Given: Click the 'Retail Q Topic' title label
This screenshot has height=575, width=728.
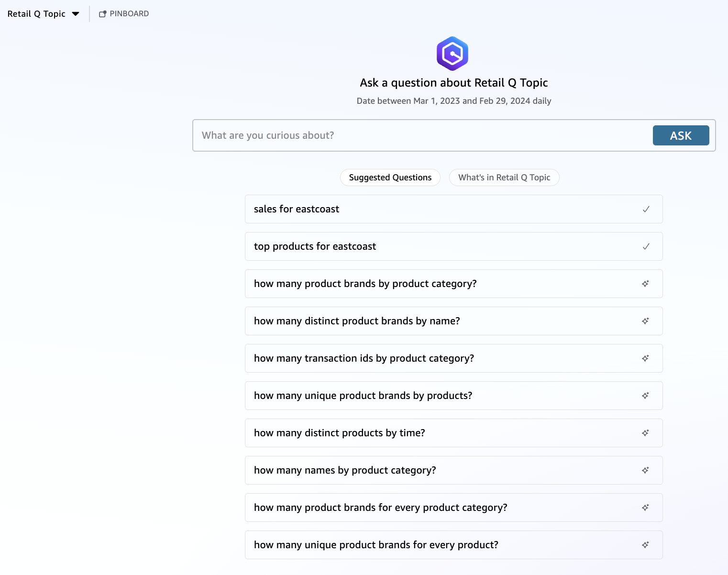Looking at the screenshot, I should click(x=36, y=14).
